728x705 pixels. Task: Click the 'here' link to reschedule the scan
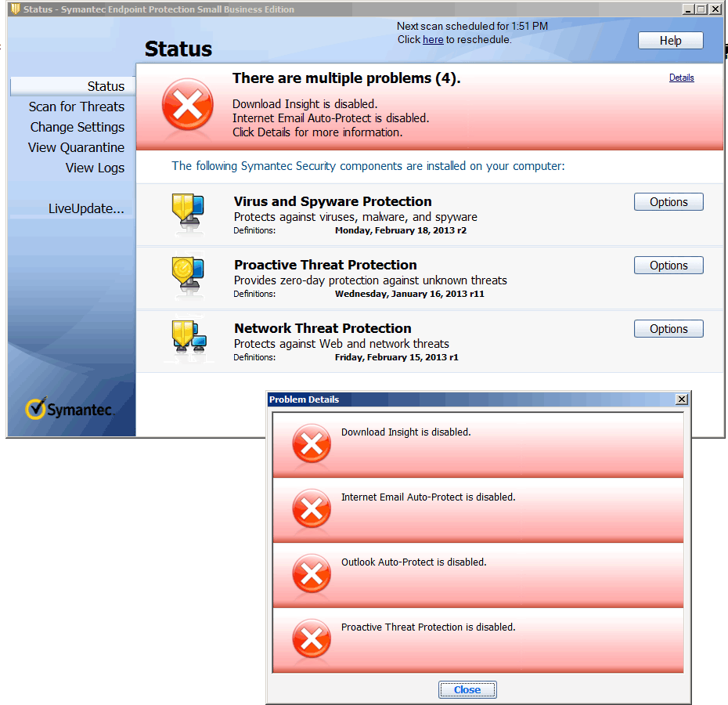click(x=433, y=40)
